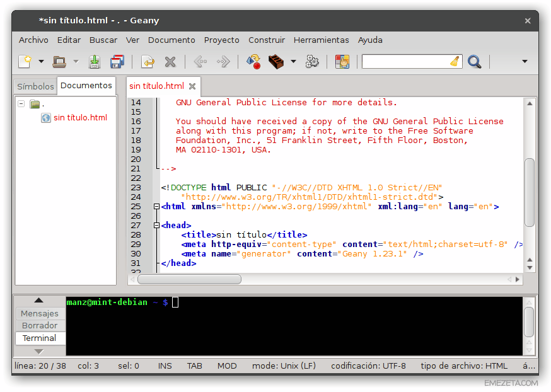Open the Buscar menu
Screen dimensions: 551x392
tap(103, 40)
